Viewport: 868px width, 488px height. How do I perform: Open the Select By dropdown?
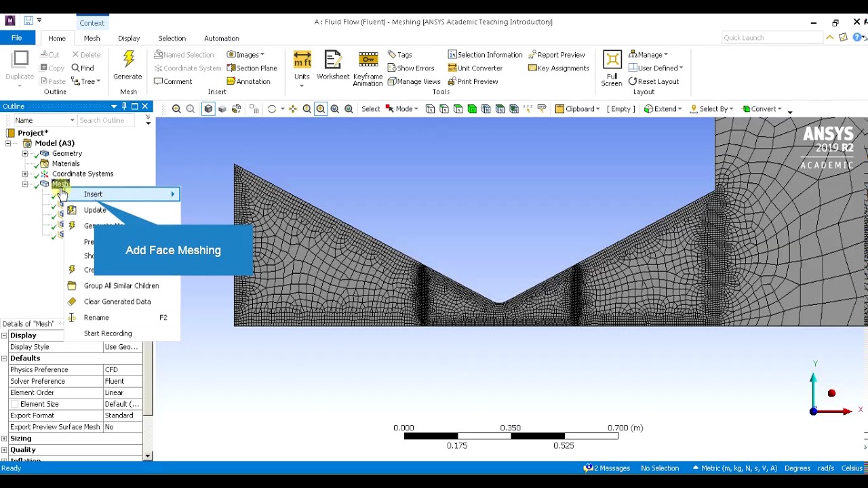tap(711, 108)
